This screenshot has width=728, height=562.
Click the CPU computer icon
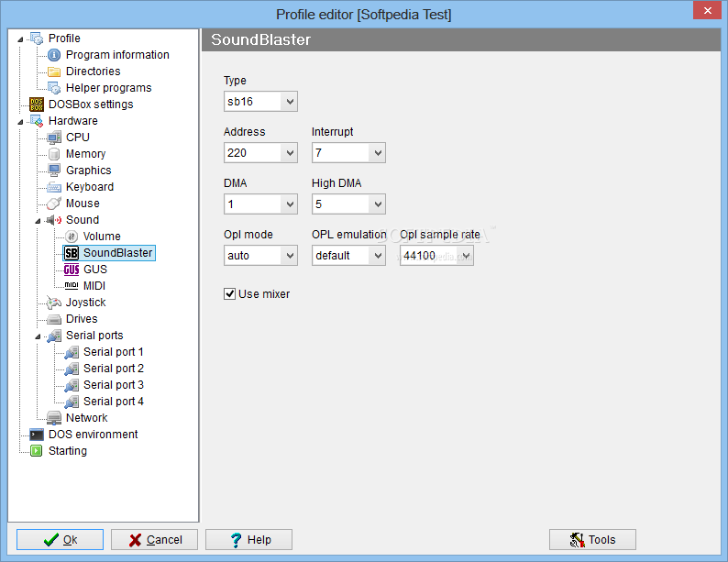pos(54,138)
